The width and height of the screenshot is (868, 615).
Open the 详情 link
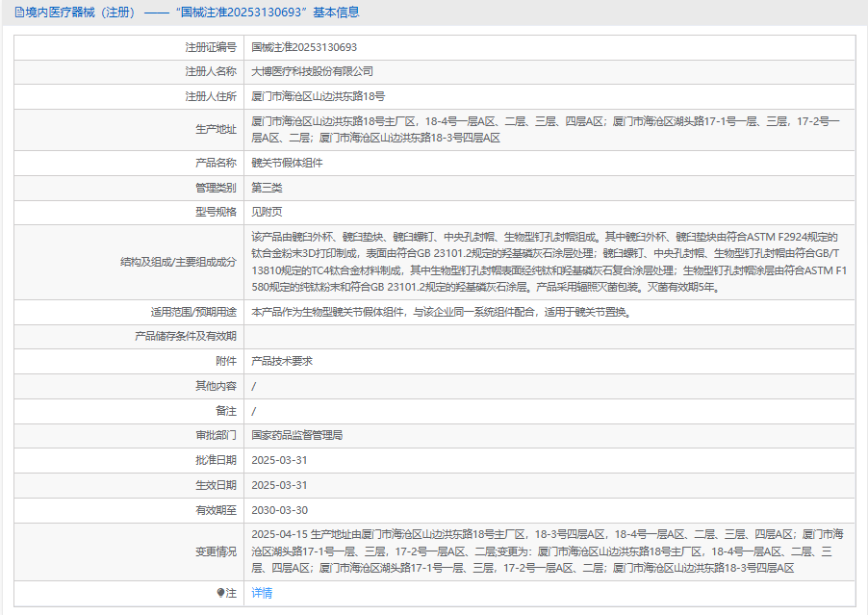[x=262, y=593]
